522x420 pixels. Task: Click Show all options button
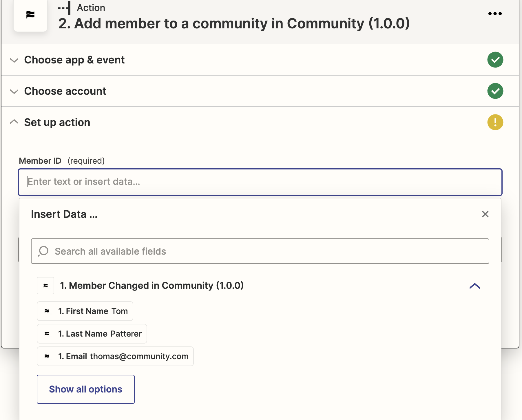85,389
